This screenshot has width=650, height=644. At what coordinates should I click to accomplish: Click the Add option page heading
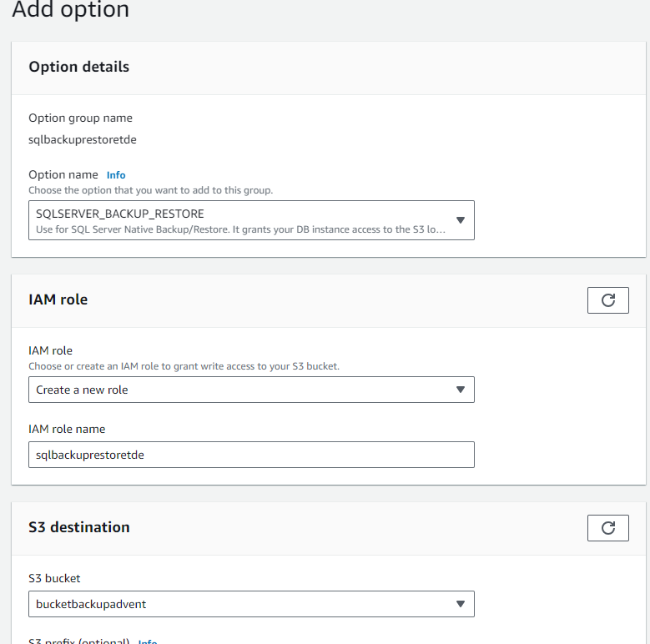(x=71, y=11)
